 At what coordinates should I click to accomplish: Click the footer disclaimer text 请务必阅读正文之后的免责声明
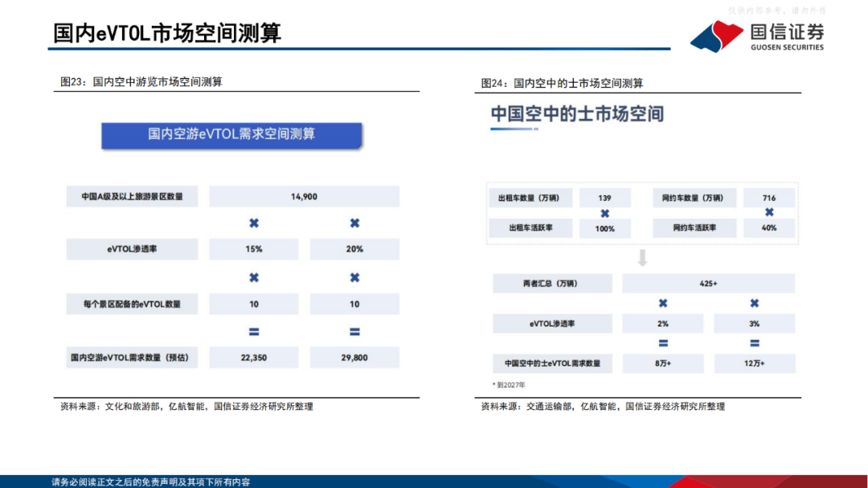(150, 482)
